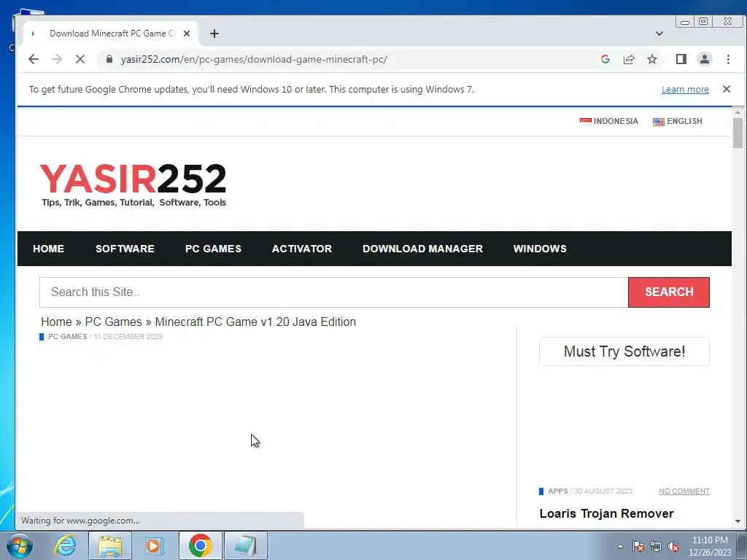Toggle the Chrome side panel

(681, 59)
